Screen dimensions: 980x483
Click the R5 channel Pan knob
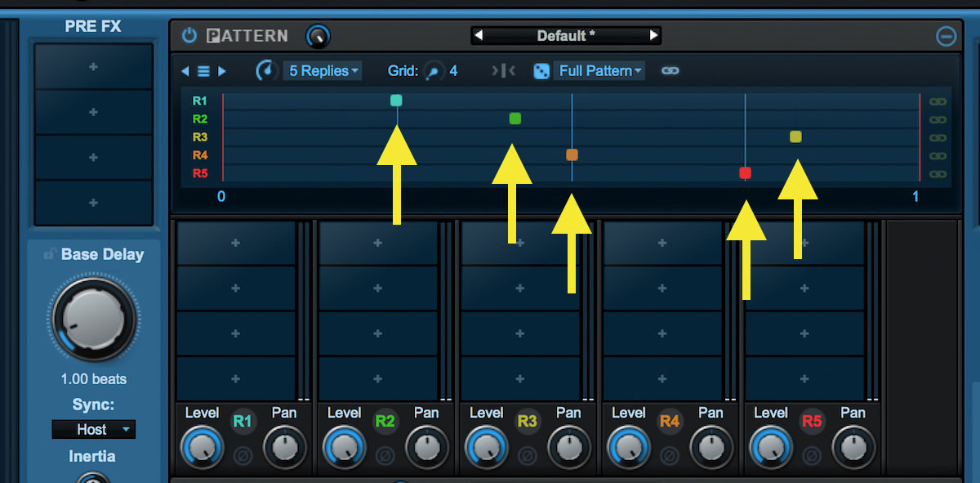pos(853,448)
